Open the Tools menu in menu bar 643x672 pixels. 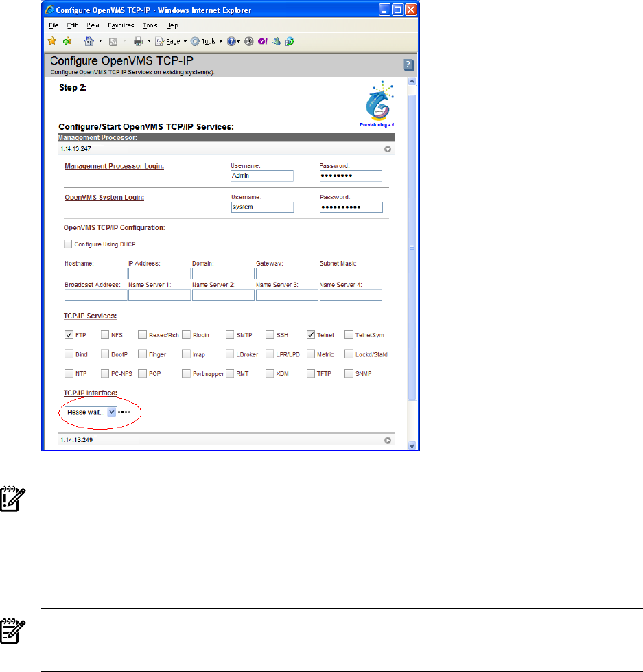(150, 25)
